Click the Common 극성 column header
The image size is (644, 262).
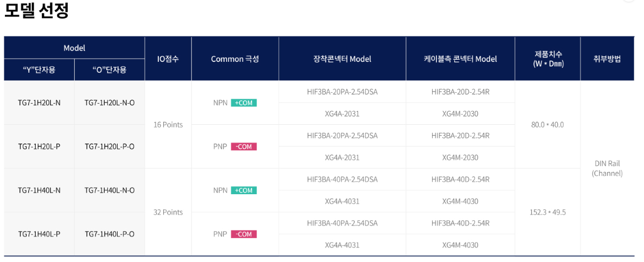[235, 59]
